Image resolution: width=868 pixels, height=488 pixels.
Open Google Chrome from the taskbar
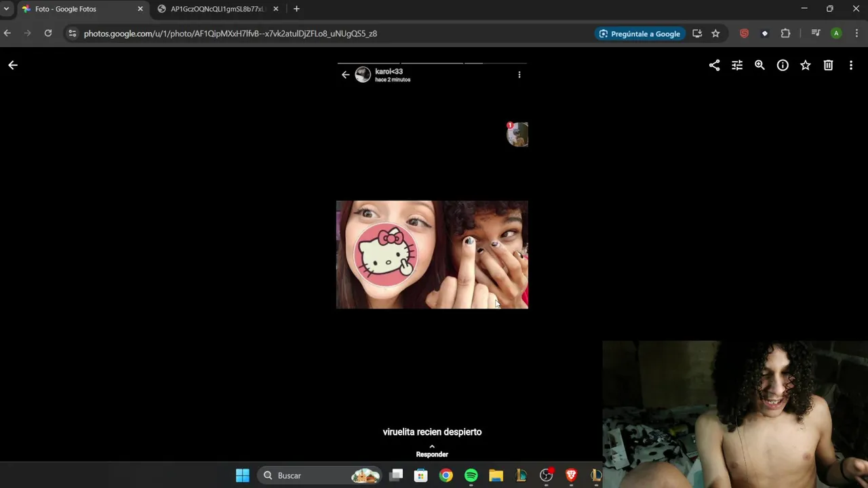446,475
